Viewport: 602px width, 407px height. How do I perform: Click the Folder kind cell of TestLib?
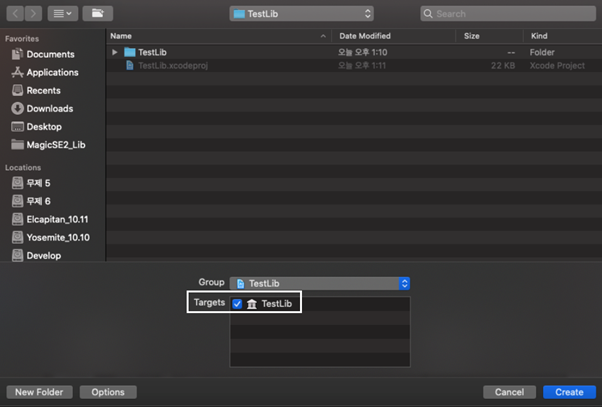pos(542,52)
